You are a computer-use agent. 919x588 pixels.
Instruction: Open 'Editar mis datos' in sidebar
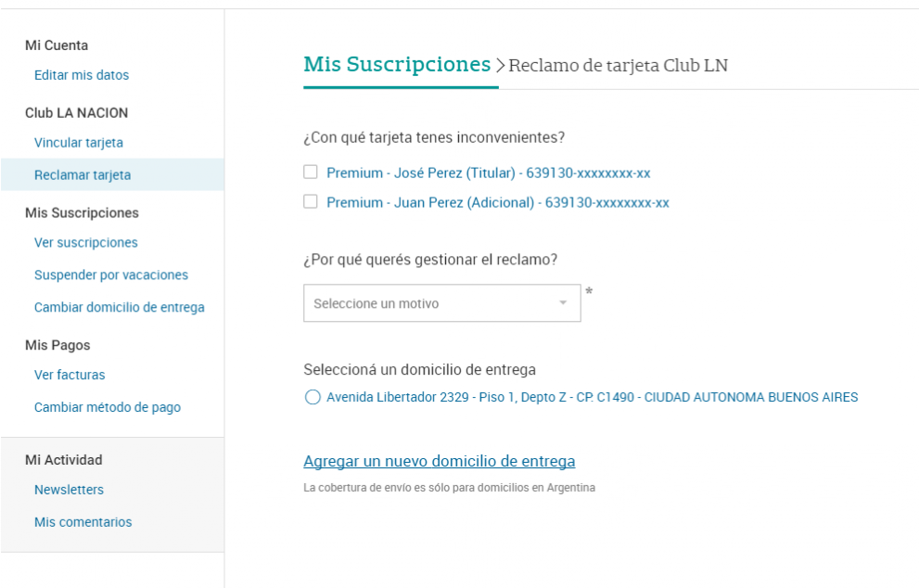[x=82, y=75]
